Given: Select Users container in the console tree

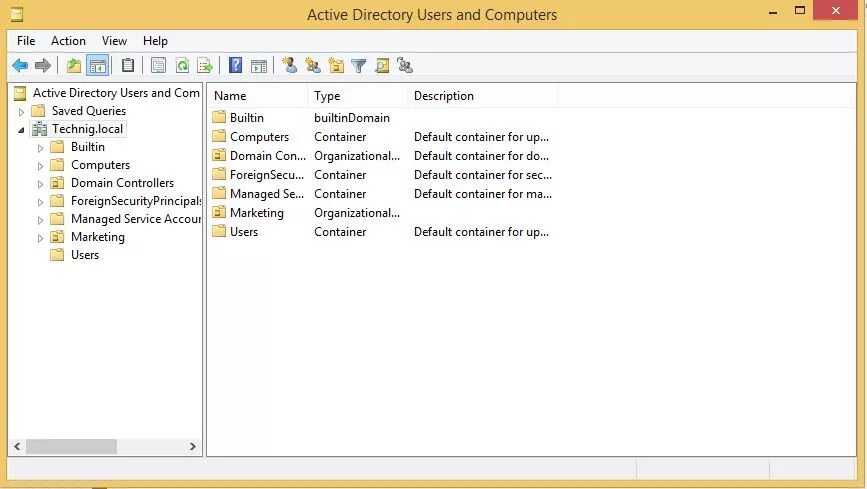Looking at the screenshot, I should click(85, 255).
